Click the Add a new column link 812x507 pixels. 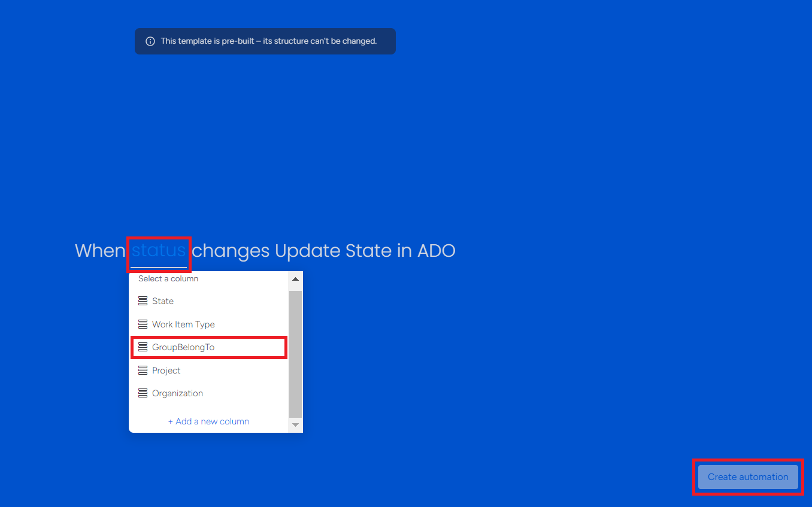coord(208,421)
